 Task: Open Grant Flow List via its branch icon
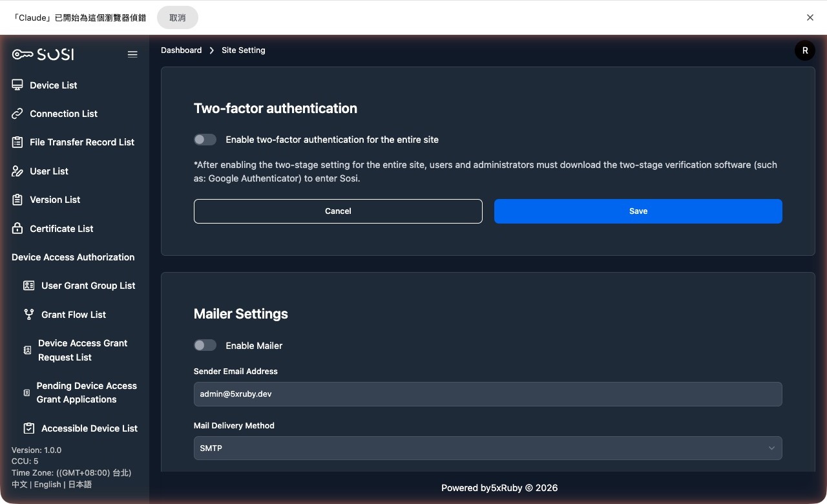[28, 315]
